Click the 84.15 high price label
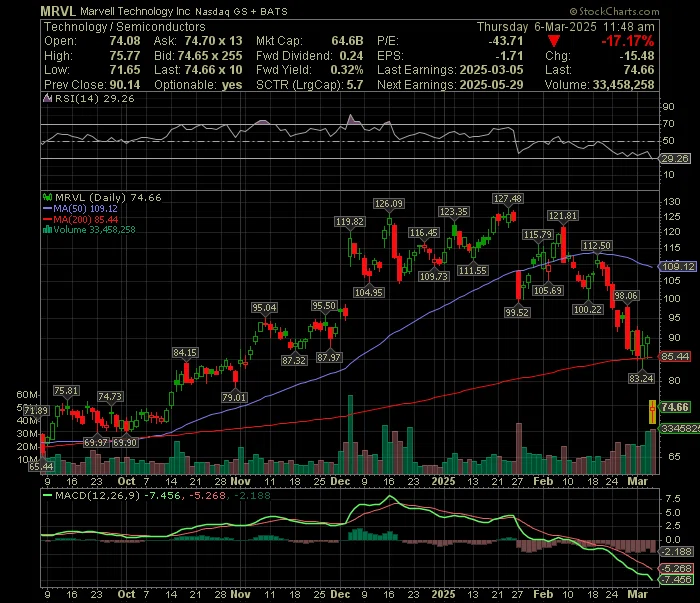 pos(185,353)
